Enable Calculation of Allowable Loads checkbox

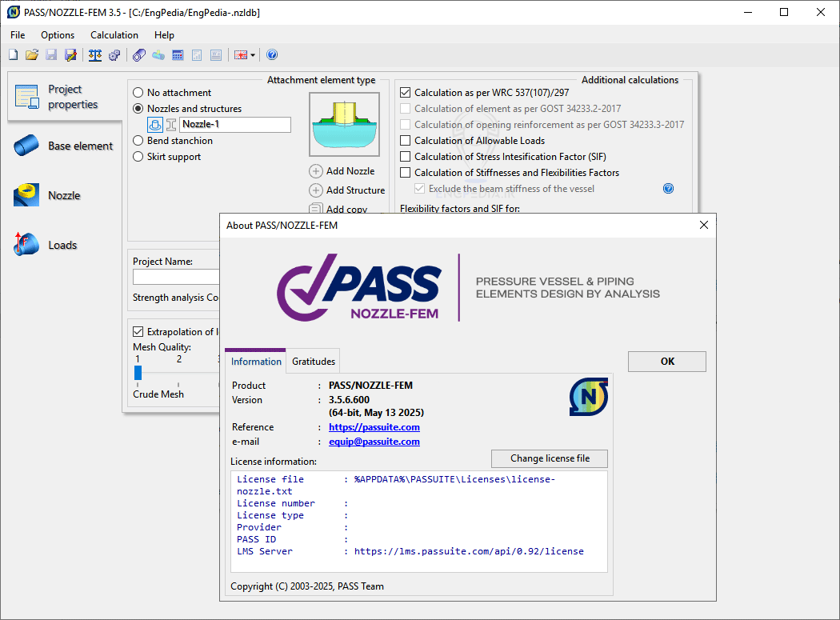[x=406, y=141]
